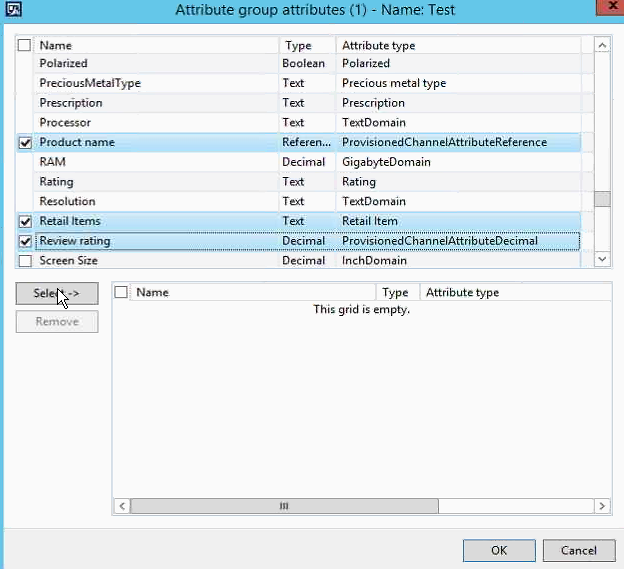
Task: Click the Remove button
Action: [57, 322]
